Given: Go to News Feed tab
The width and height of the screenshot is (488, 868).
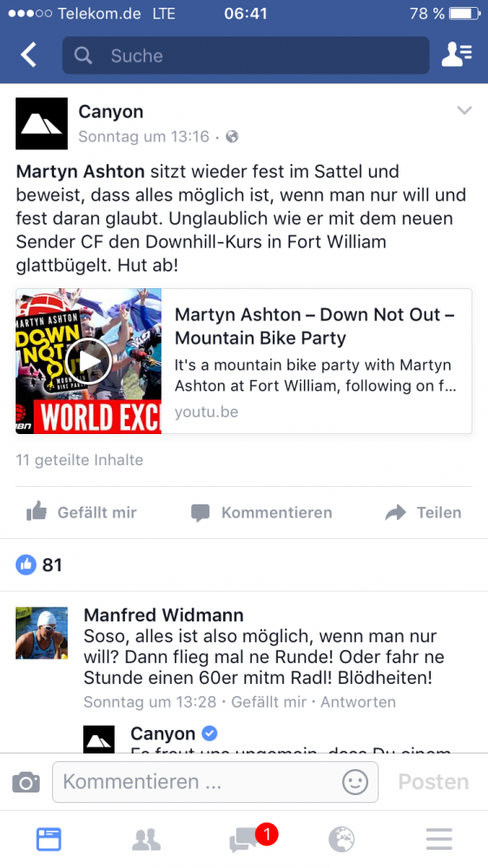Looking at the screenshot, I should coord(49,839).
